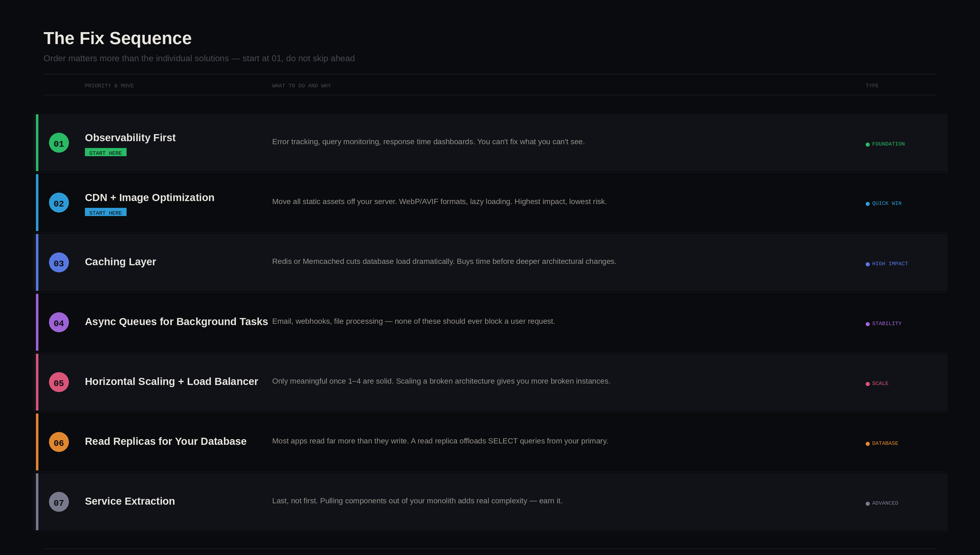The width and height of the screenshot is (980, 555).
Task: Select the DATABASE type tag
Action: (885, 443)
